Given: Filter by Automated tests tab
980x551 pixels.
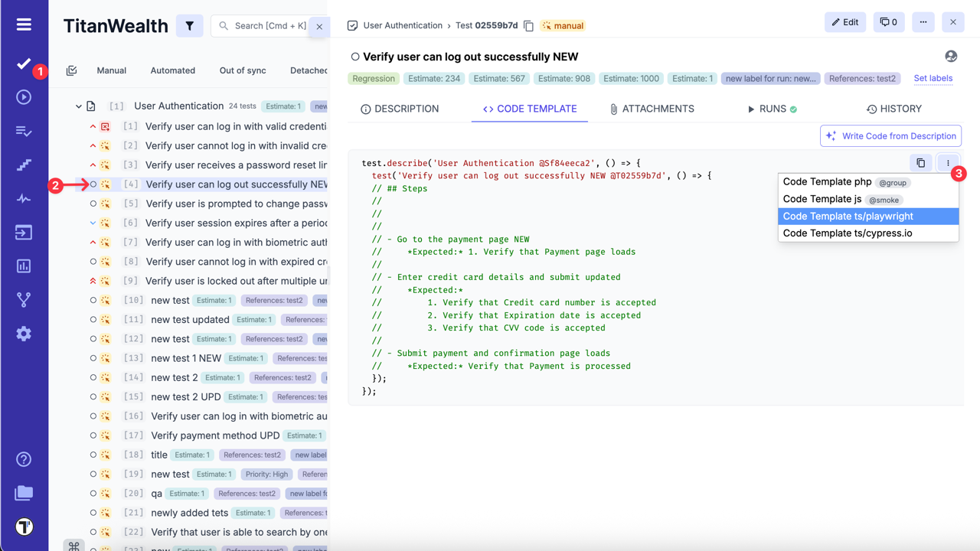Looking at the screenshot, I should [x=173, y=70].
